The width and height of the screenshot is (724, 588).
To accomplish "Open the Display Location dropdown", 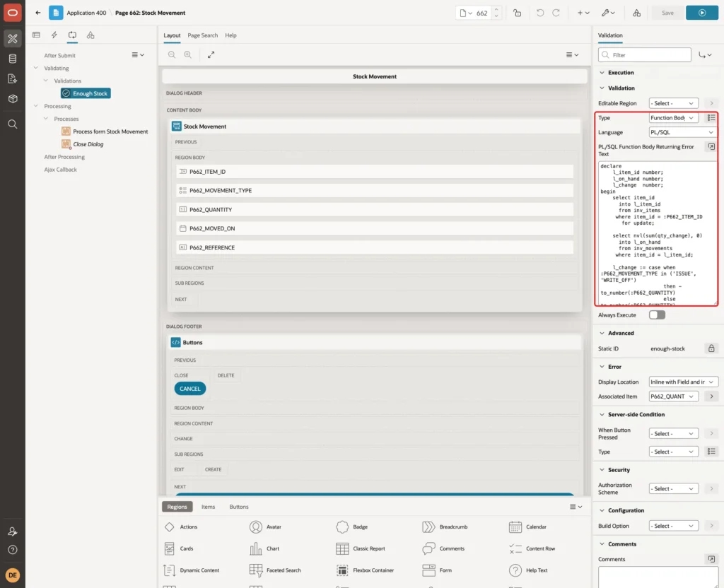I will click(683, 382).
